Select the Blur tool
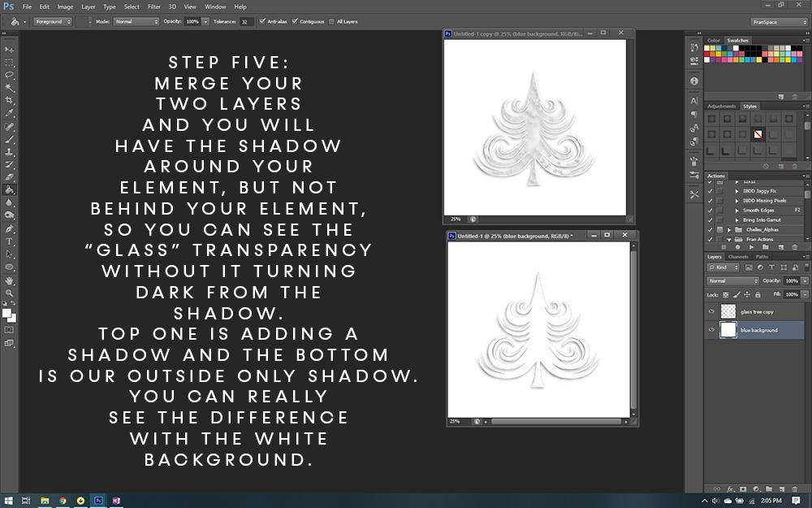 click(9, 203)
